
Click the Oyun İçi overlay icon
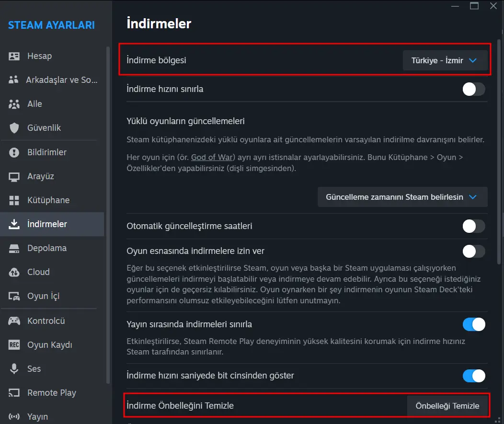pos(14,296)
